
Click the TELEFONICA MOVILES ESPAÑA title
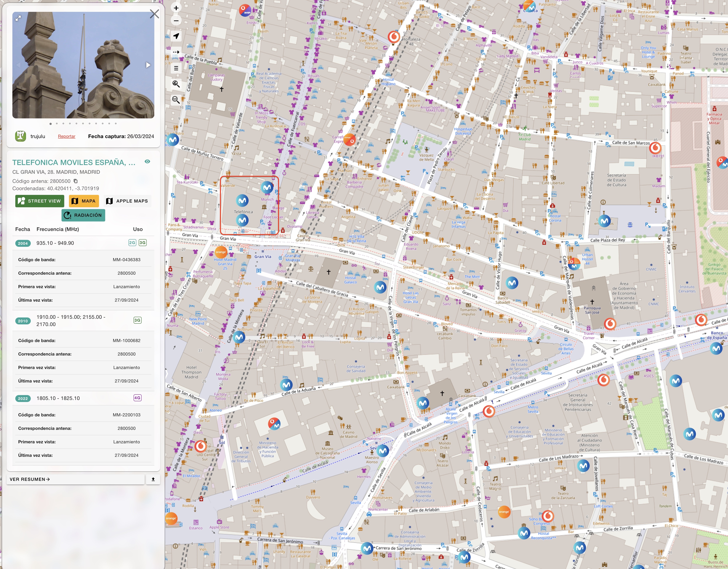(74, 162)
